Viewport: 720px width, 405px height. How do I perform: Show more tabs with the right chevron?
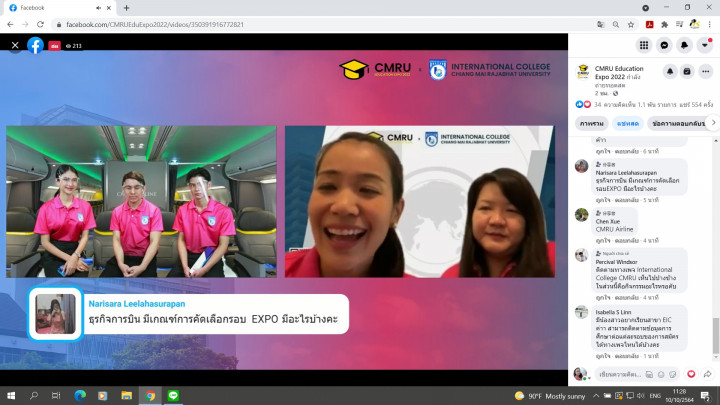point(713,123)
